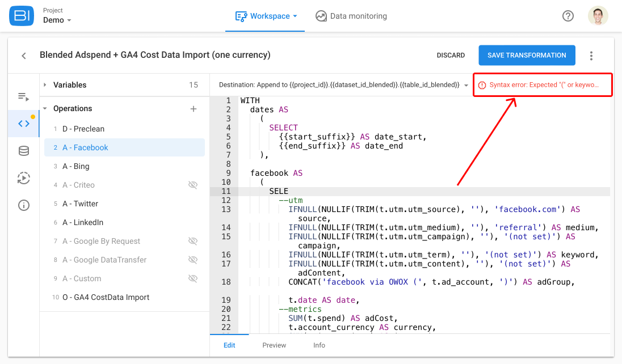Open the Demo project dropdown

[57, 20]
